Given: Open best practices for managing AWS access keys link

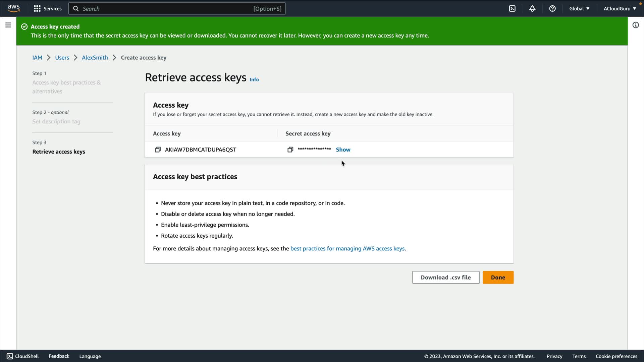Looking at the screenshot, I should pyautogui.click(x=347, y=248).
